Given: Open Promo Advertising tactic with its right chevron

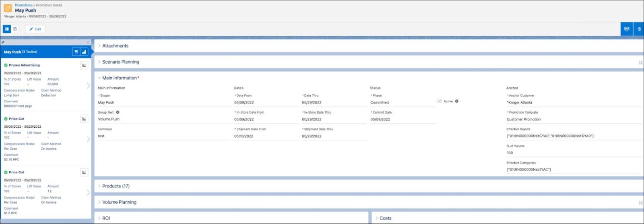Looking at the screenshot, I should (x=88, y=85).
